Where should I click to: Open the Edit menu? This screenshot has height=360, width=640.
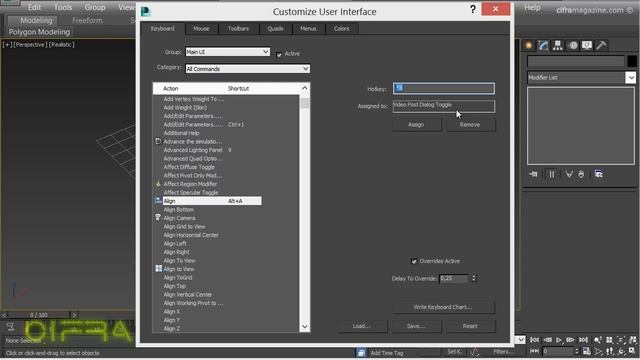tap(34, 7)
